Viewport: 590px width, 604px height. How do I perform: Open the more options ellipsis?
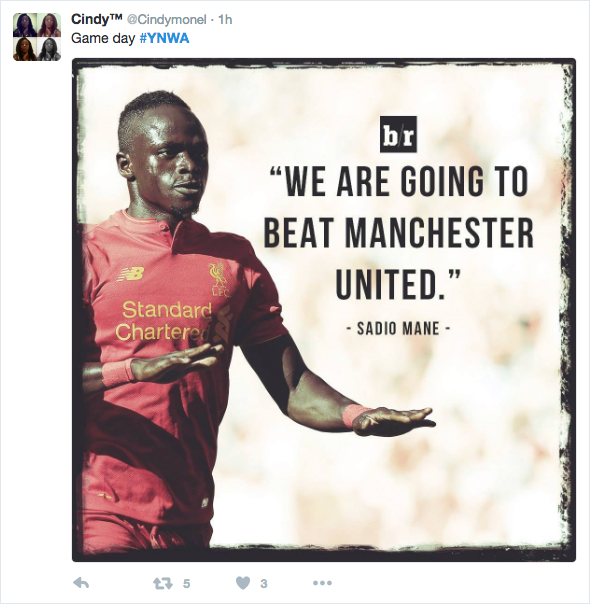[322, 583]
